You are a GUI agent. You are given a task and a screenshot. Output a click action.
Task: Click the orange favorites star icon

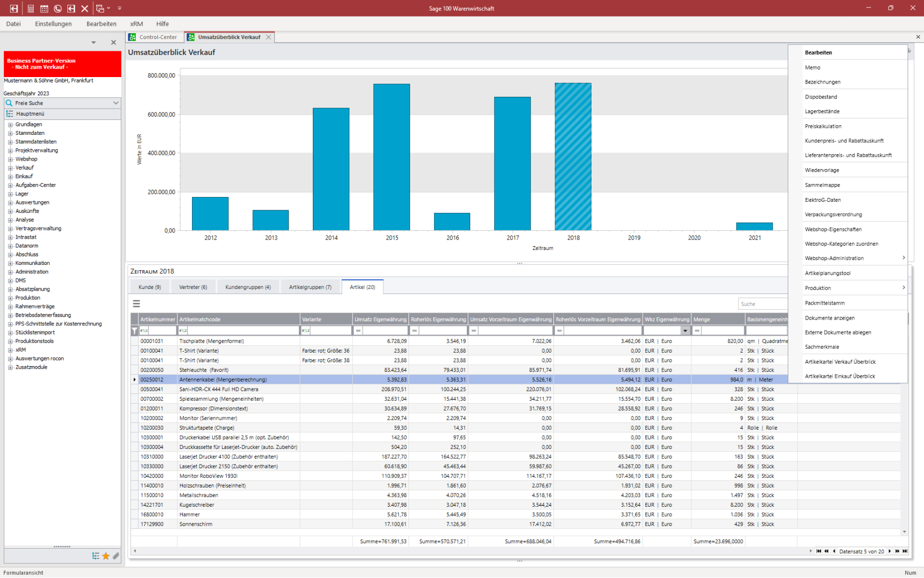coord(106,556)
